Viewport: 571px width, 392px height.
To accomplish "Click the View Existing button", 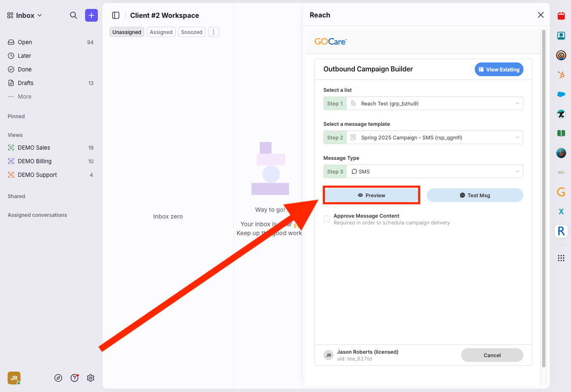I will coord(499,70).
